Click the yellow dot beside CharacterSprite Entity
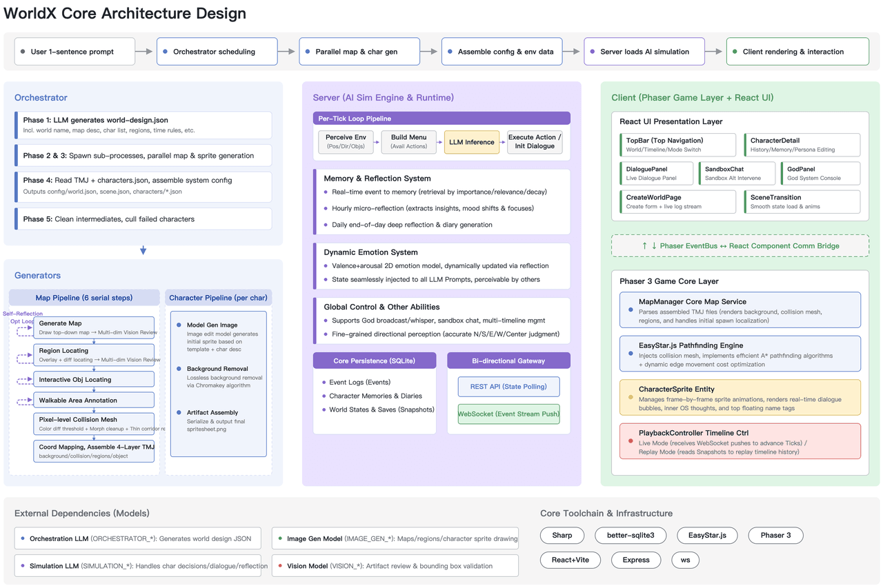 click(x=631, y=398)
